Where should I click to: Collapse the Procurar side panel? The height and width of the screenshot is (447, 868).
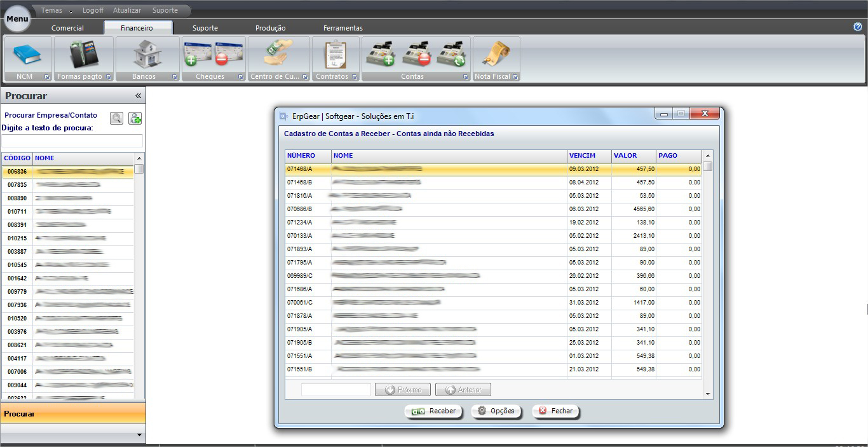pos(138,96)
